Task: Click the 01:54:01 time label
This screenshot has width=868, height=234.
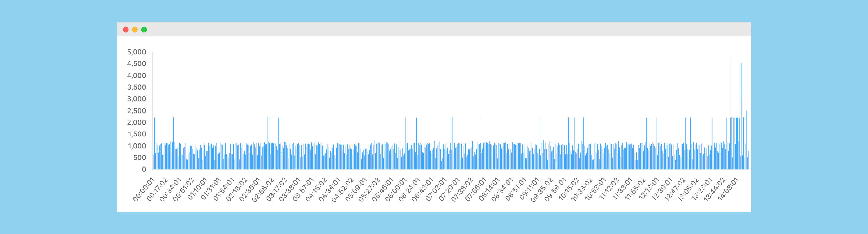Action: click(x=223, y=189)
